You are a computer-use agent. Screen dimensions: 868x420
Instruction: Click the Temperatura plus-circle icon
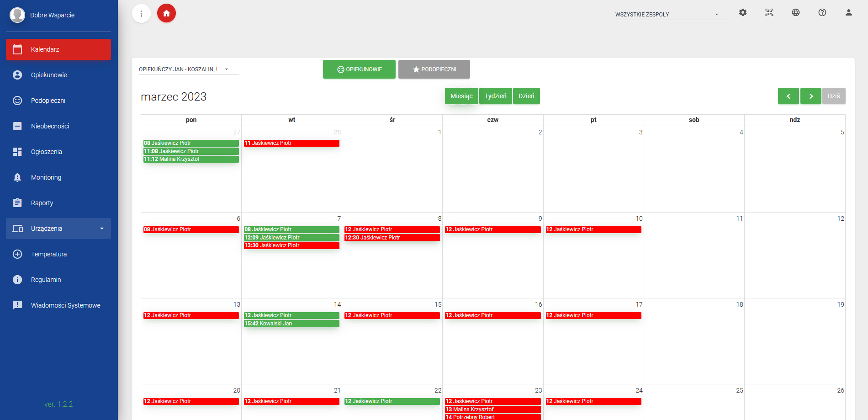tap(17, 254)
